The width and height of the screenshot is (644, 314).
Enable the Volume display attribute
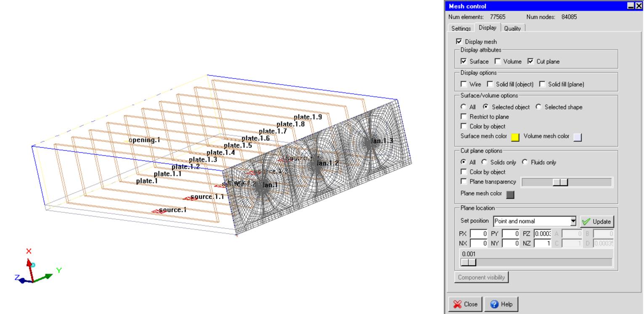[x=498, y=61]
